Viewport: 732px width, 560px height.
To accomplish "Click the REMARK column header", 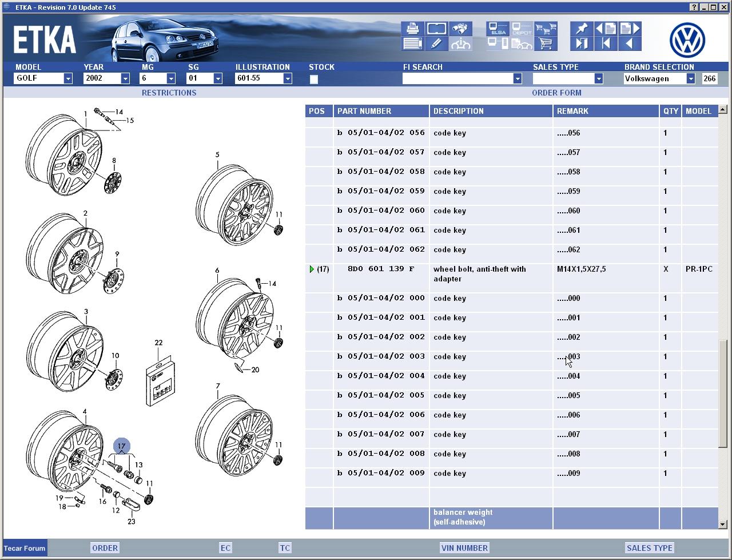I will click(x=606, y=111).
